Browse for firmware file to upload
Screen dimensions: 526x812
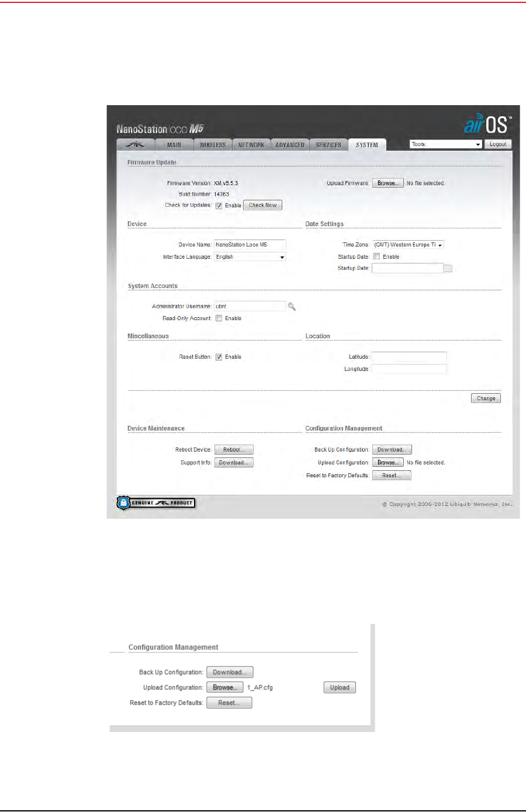tap(387, 183)
